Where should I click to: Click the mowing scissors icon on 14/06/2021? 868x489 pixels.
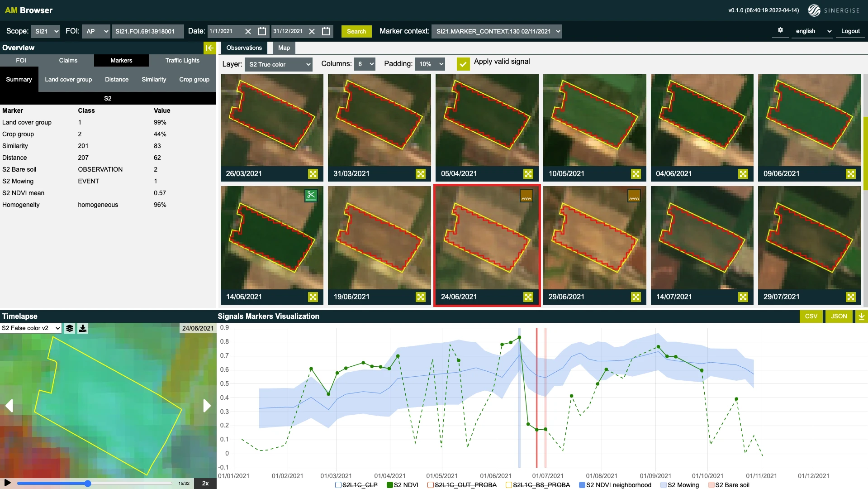point(311,195)
